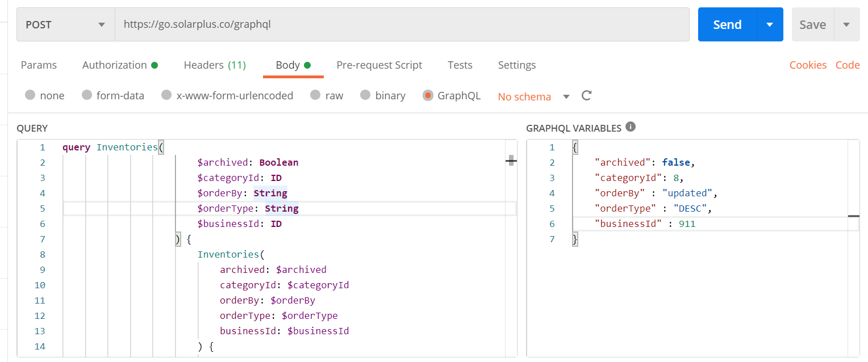This screenshot has height=362, width=868.
Task: Select the GraphQL radio button
Action: [x=428, y=95]
